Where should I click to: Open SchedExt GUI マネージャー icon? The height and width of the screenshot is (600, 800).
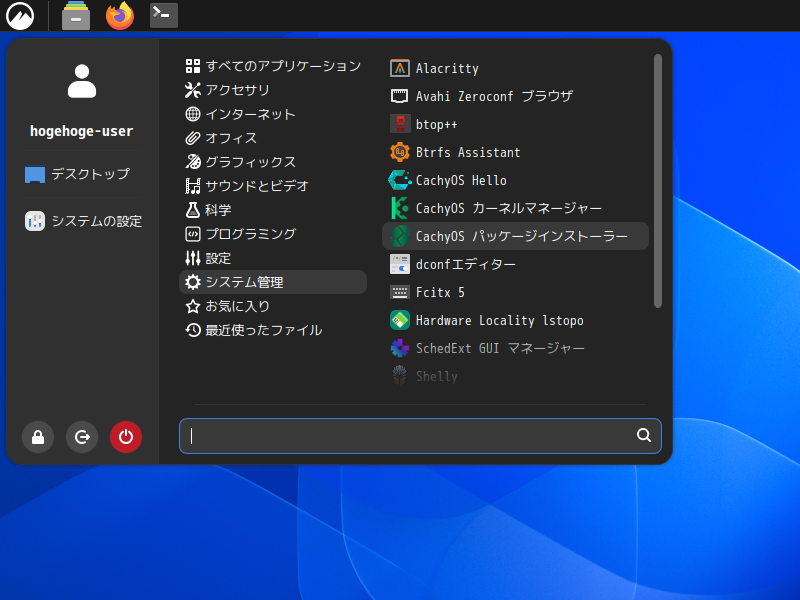399,348
